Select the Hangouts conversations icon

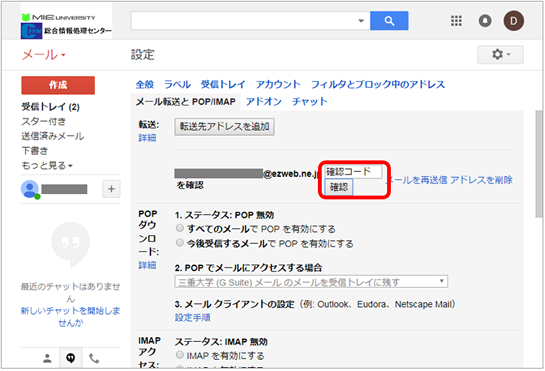pyautogui.click(x=71, y=358)
